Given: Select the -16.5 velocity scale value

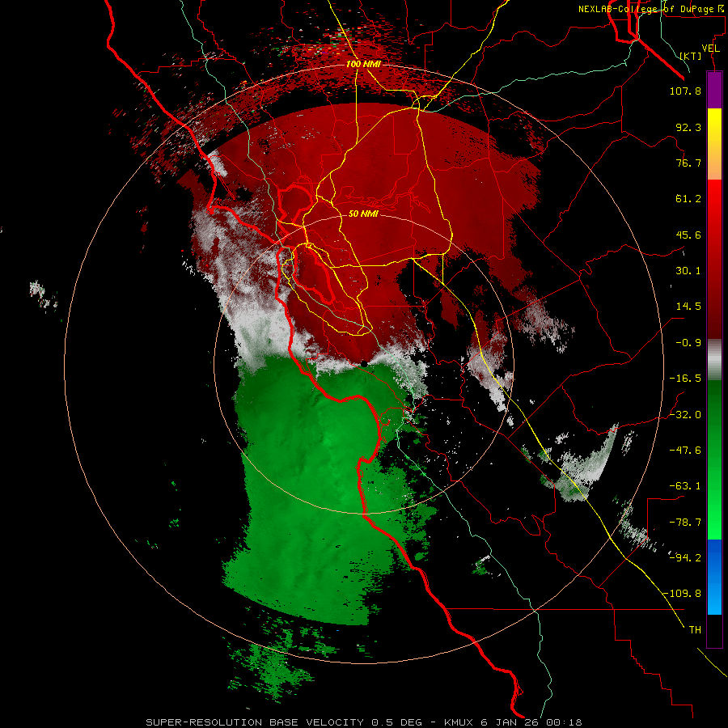Looking at the screenshot, I should click(x=685, y=379).
